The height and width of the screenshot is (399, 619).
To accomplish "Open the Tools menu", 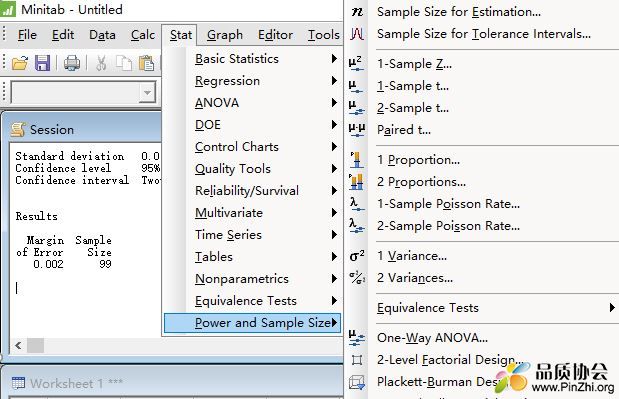I will click(323, 35).
